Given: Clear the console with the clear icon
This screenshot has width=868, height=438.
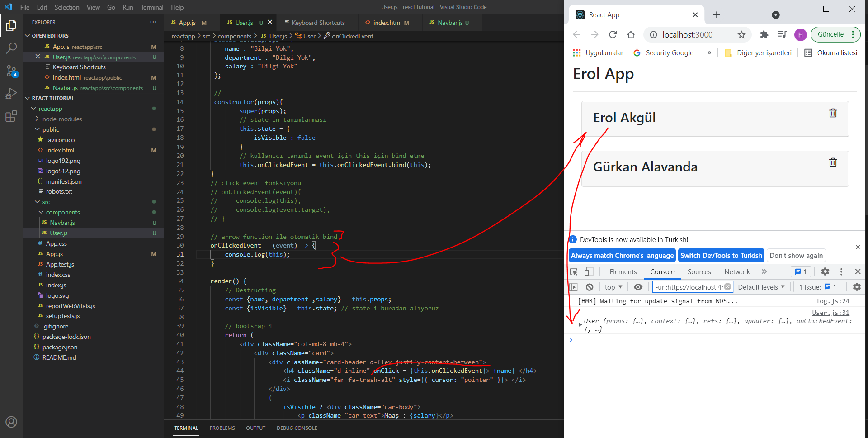Looking at the screenshot, I should pos(590,287).
